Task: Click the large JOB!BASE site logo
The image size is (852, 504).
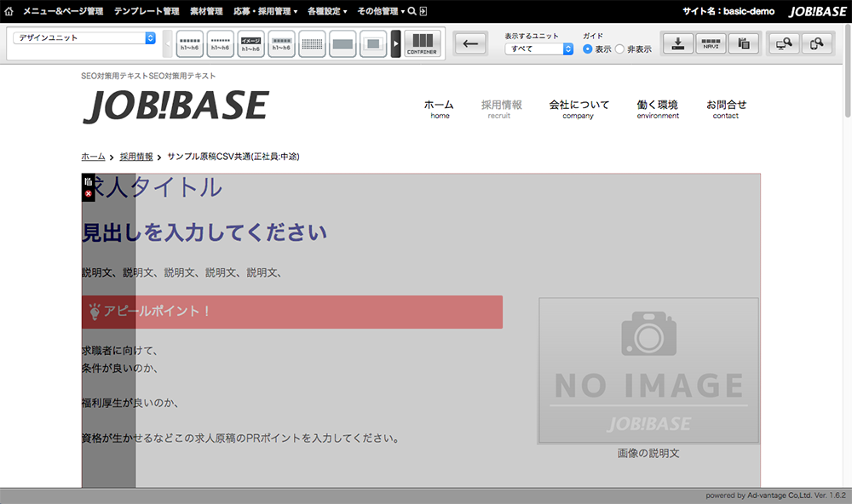Action: pyautogui.click(x=176, y=106)
